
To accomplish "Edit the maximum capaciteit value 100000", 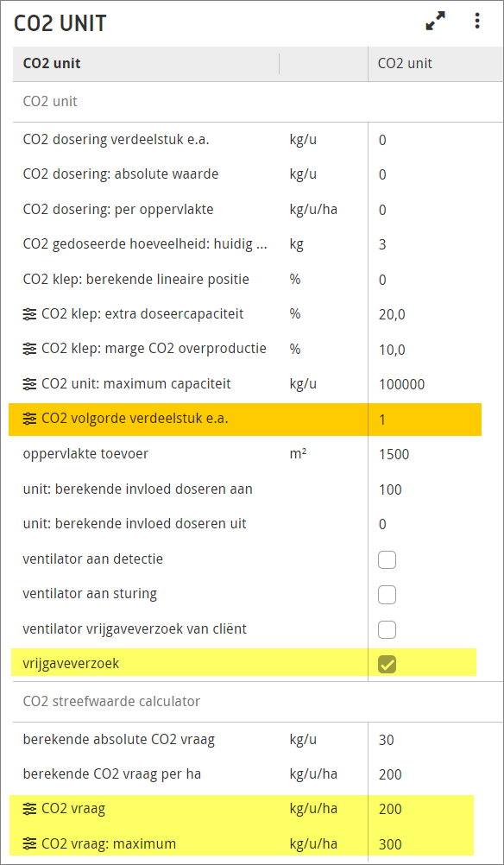I will pyautogui.click(x=402, y=384).
